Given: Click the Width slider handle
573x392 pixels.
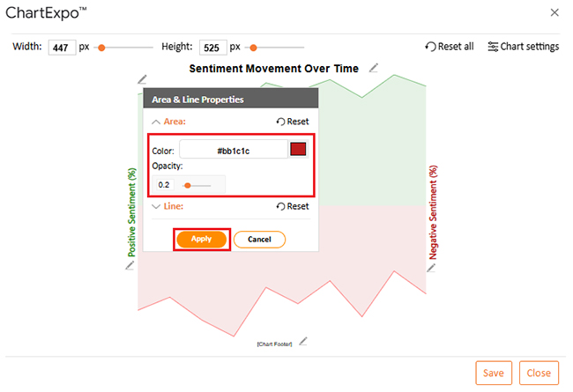Looking at the screenshot, I should (101, 48).
